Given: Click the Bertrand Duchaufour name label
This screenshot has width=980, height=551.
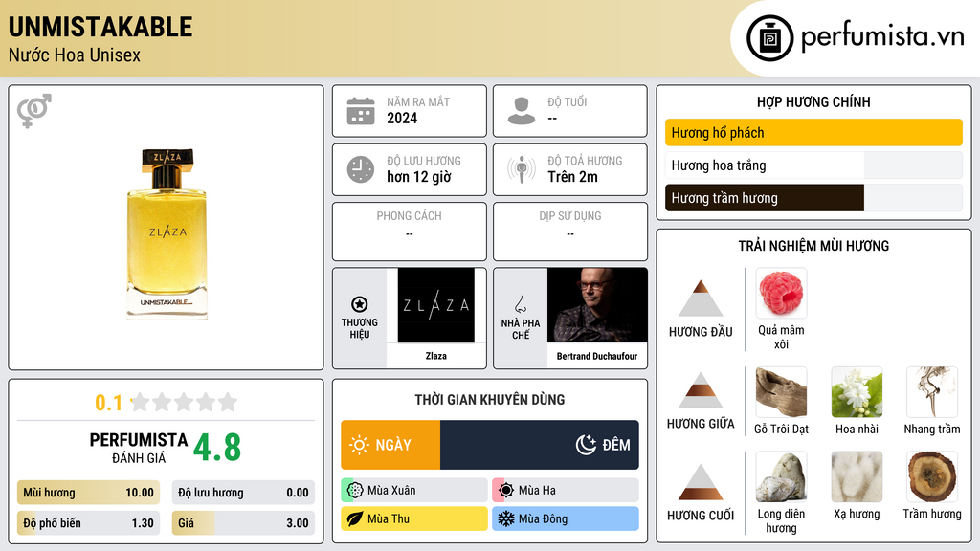Looking at the screenshot, I should [597, 356].
